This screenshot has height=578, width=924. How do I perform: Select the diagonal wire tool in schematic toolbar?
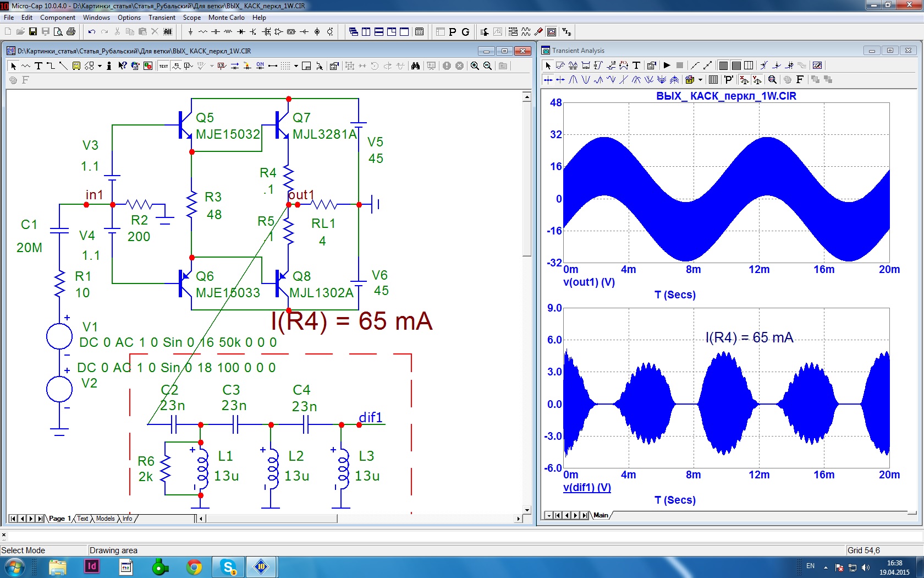[x=63, y=66]
